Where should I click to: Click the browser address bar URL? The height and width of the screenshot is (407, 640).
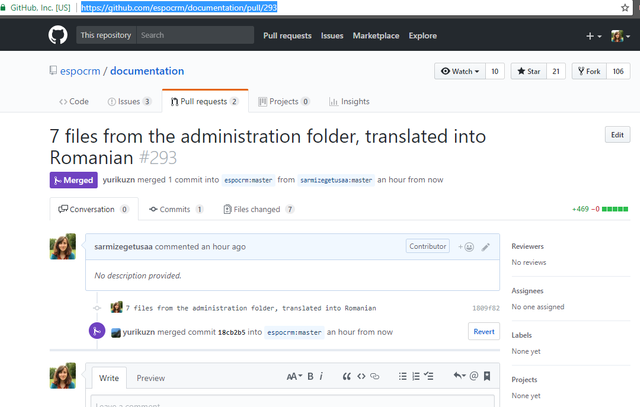click(179, 7)
